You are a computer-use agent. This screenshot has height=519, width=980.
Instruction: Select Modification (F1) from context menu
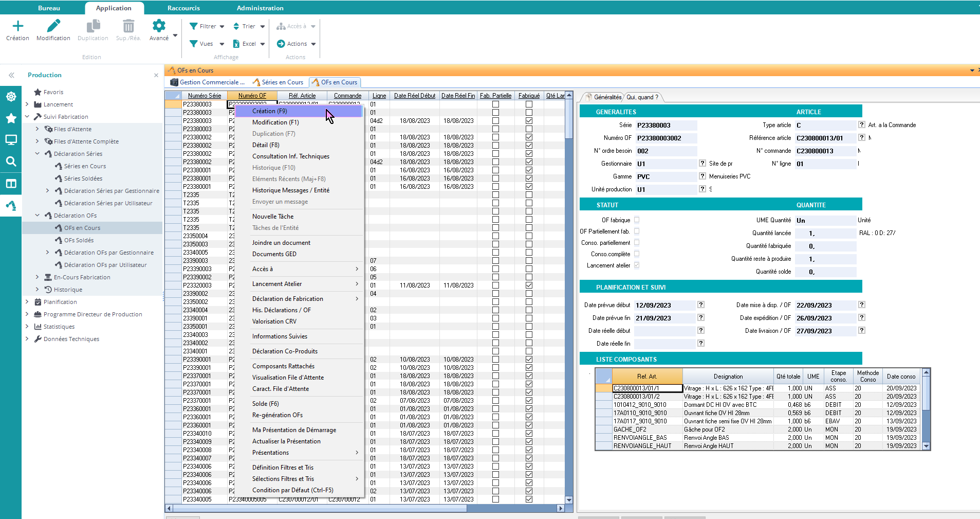coord(275,122)
